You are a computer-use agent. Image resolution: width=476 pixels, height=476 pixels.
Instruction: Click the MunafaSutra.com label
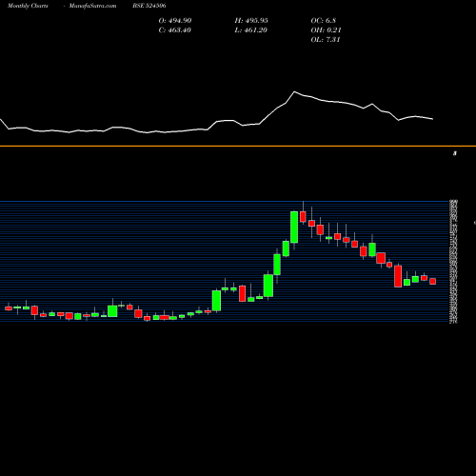pyautogui.click(x=92, y=6)
